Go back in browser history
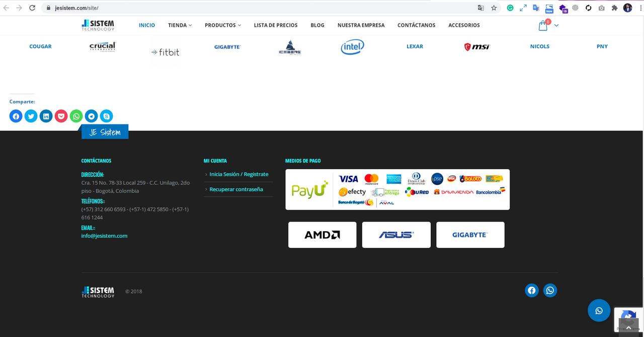The height and width of the screenshot is (337, 644). [7, 8]
